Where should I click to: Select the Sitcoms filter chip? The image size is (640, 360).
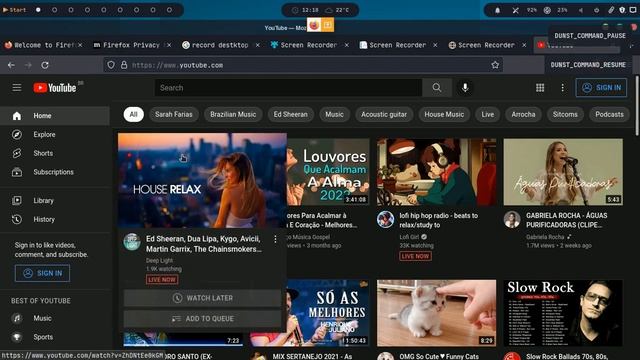click(565, 115)
